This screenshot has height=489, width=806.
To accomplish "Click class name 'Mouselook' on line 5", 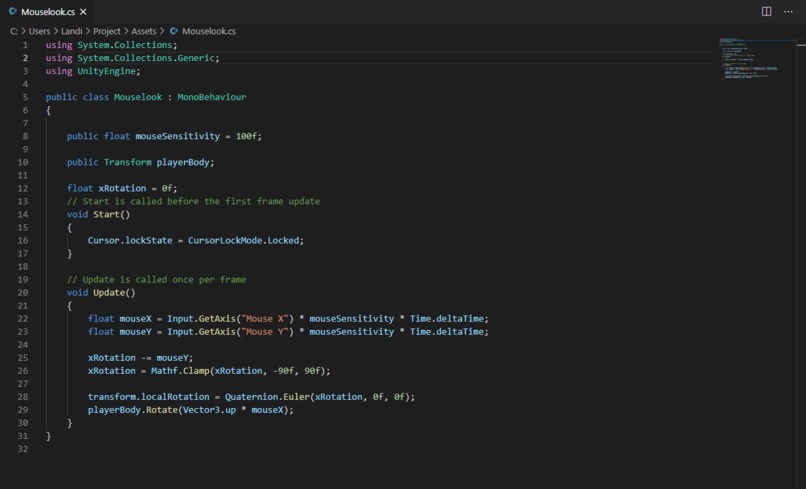I will point(138,97).
